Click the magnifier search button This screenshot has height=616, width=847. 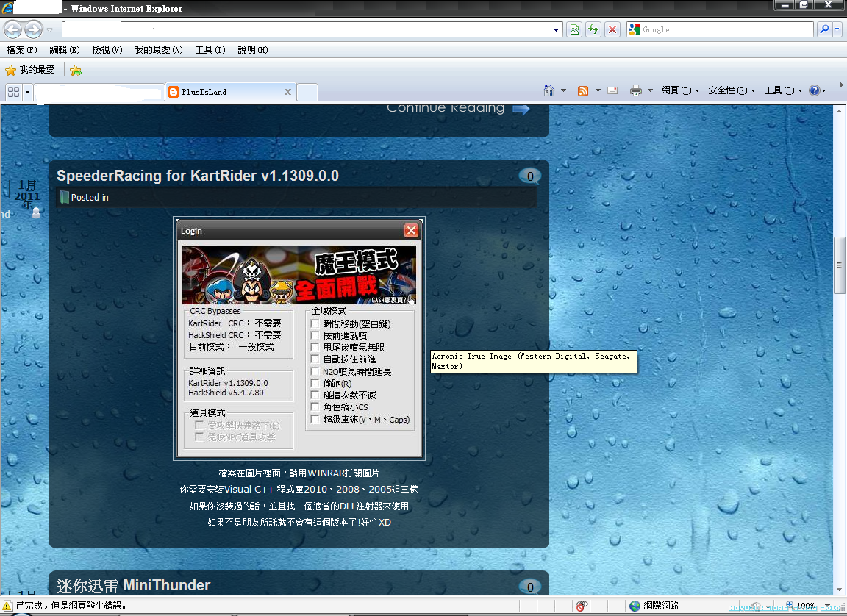pos(824,29)
